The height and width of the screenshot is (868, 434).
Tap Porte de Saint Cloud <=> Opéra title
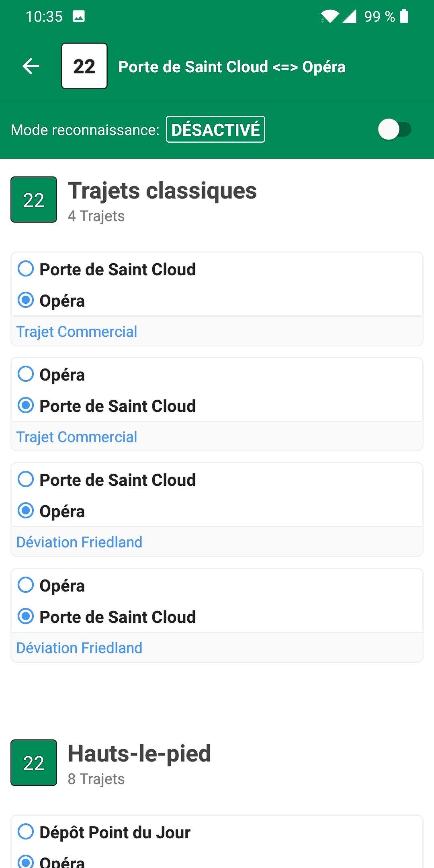[232, 67]
